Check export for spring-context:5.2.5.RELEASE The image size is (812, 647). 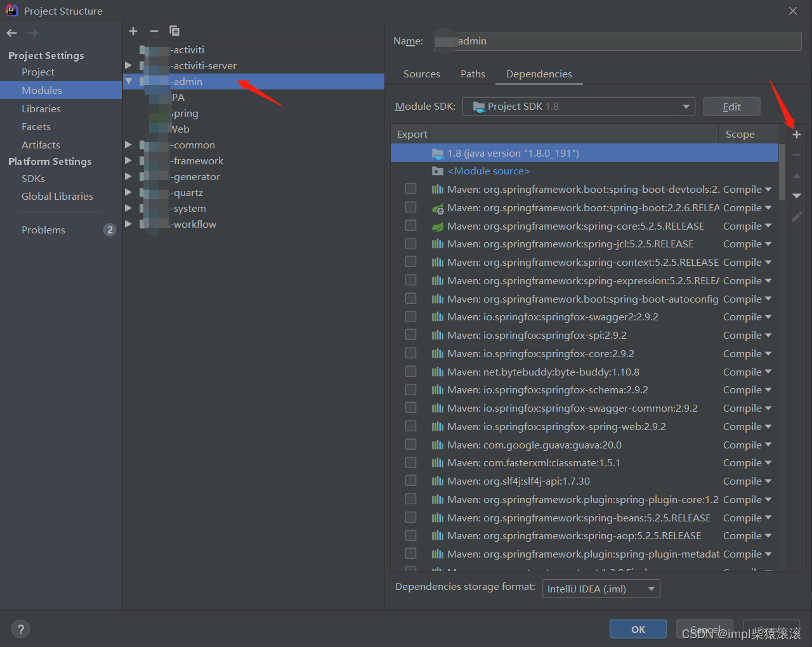(411, 262)
